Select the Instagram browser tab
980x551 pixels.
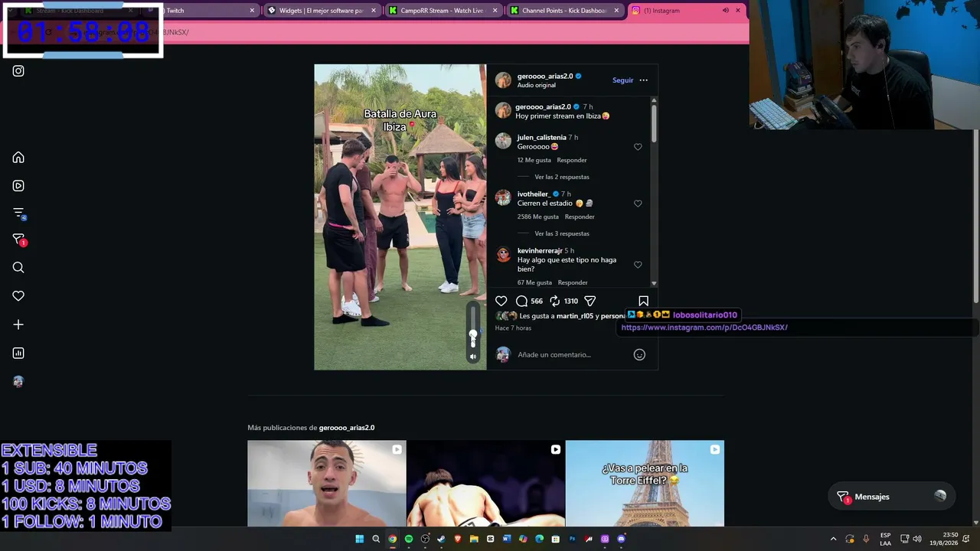686,11
